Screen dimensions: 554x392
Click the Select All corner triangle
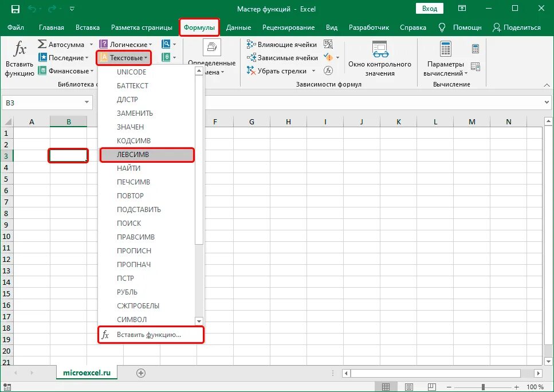tap(8, 121)
